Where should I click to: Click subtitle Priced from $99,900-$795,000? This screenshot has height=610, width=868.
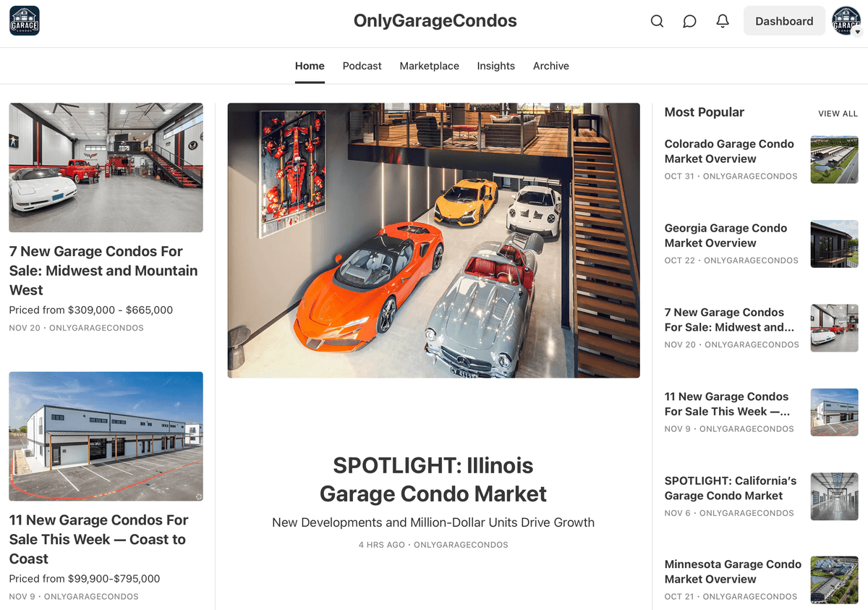tap(85, 579)
